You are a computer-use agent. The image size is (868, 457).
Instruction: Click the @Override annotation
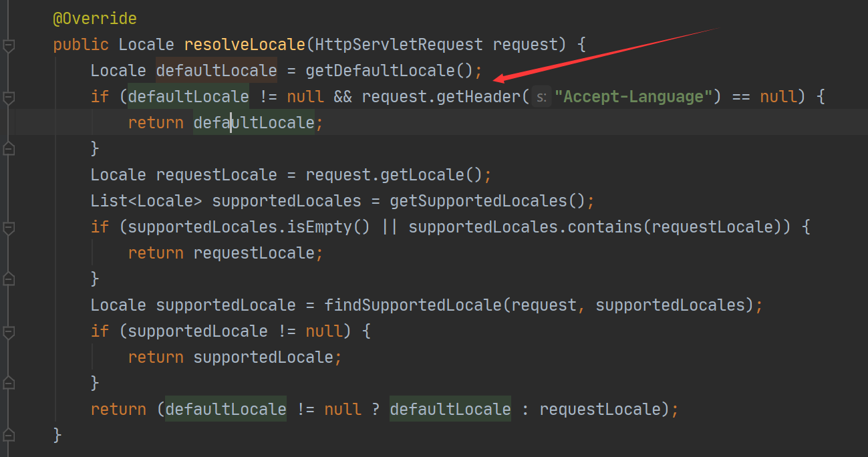[95, 19]
